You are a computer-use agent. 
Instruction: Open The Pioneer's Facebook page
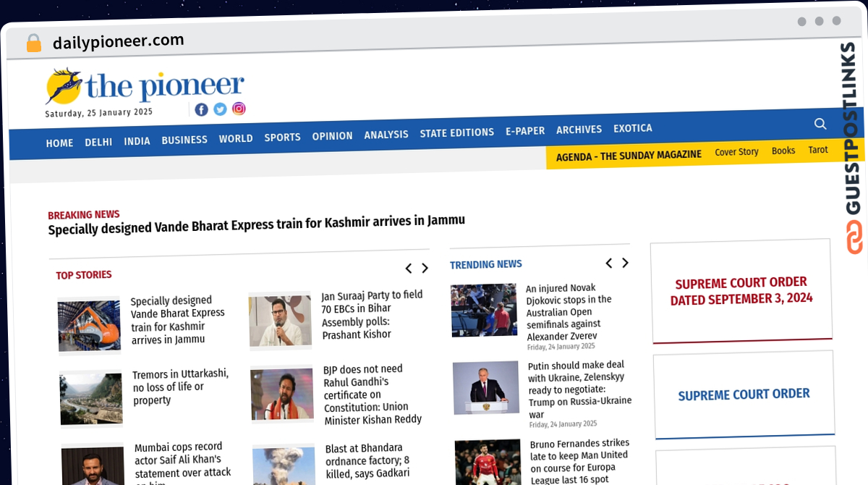coord(201,109)
